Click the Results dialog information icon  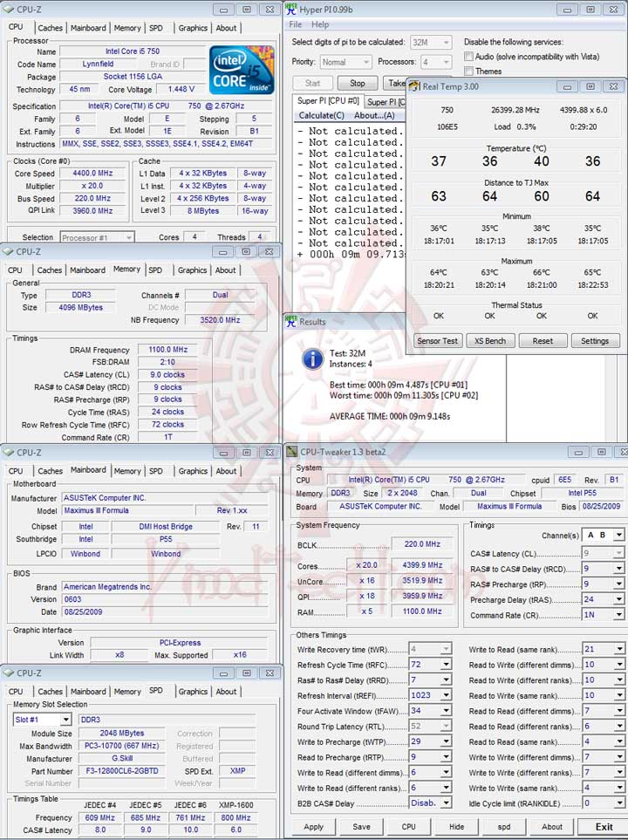313,359
